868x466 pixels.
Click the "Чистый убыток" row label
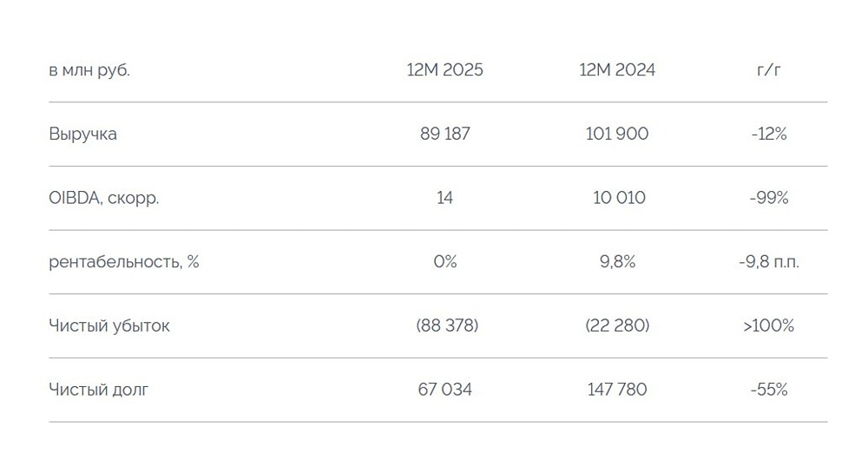109,326
